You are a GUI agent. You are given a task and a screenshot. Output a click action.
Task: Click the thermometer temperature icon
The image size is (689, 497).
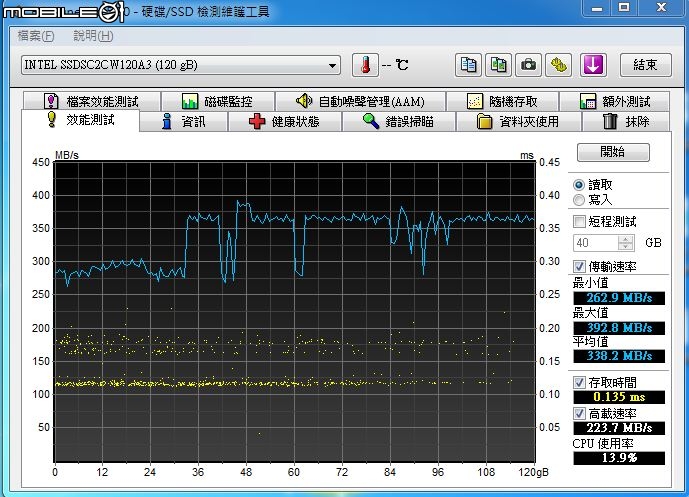(365, 65)
